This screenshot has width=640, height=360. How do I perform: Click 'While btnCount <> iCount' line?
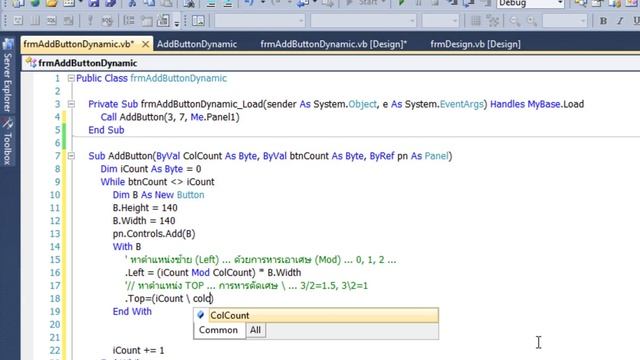pyautogui.click(x=157, y=182)
